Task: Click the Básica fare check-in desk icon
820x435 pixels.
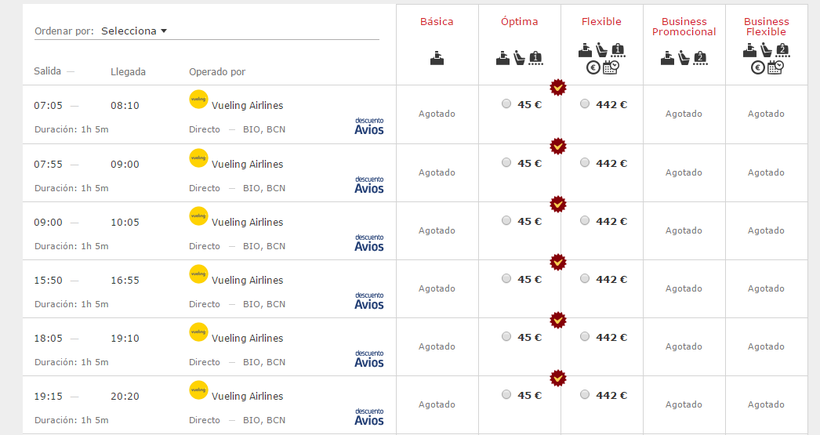Action: point(436,58)
